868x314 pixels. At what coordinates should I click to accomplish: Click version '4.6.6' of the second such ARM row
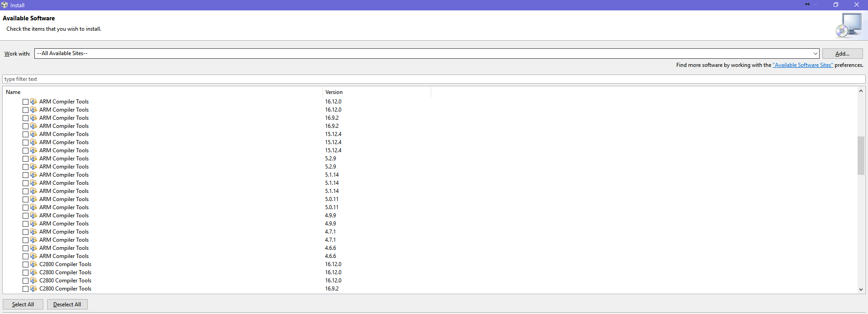click(x=330, y=256)
